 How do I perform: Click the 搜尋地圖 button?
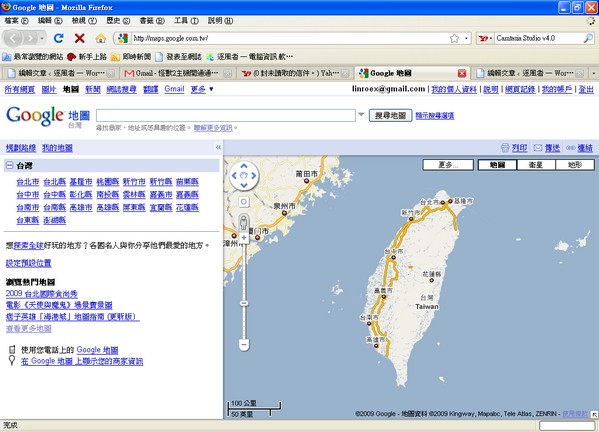click(x=390, y=115)
